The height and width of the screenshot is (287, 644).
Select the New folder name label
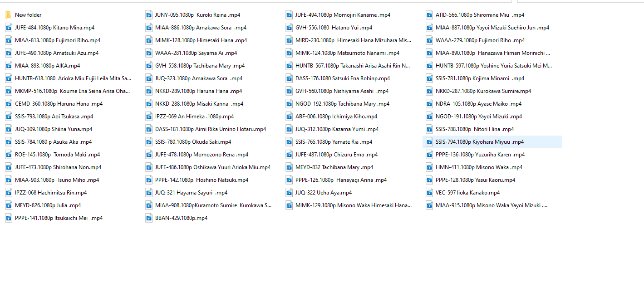pos(28,15)
